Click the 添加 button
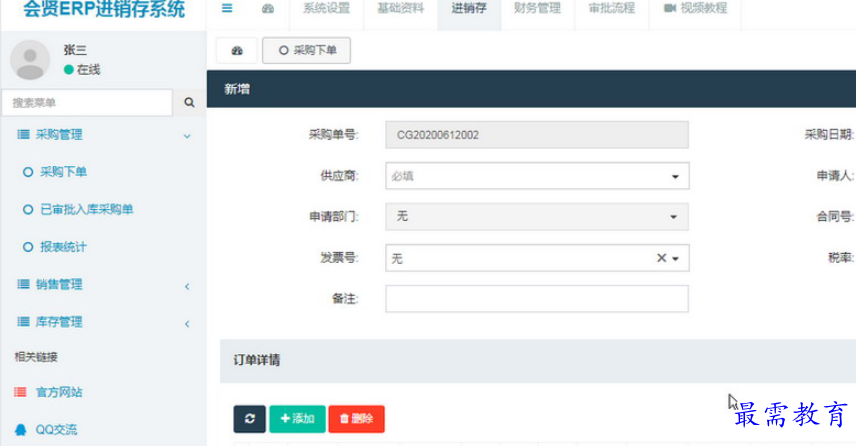Viewport: 856px width, 446px height. click(298, 419)
